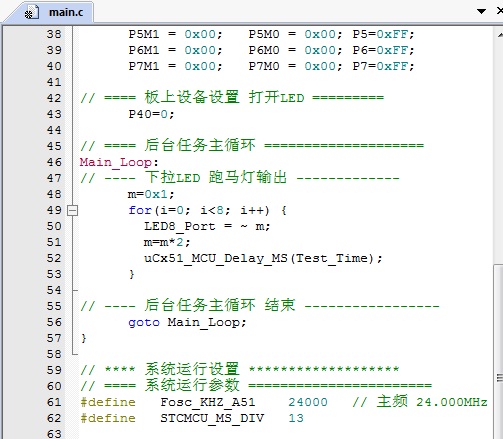Switch to the main.c editor tab
This screenshot has width=503, height=439.
(x=53, y=12)
